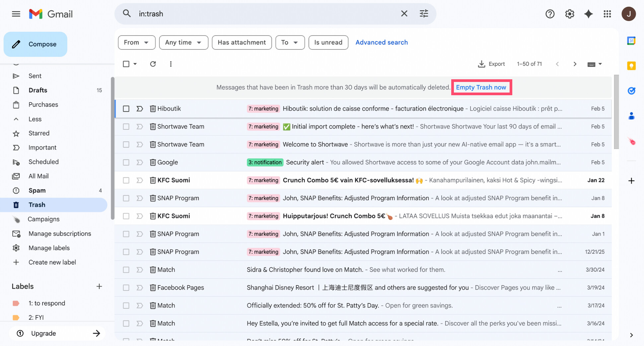Click inside the search input field
The image size is (644, 346).
232,14
